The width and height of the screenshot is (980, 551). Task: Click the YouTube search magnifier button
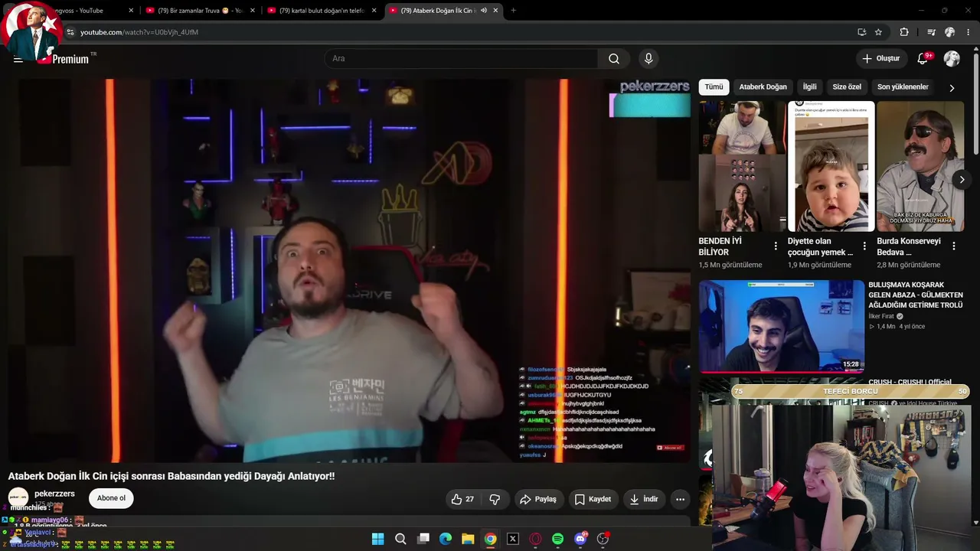point(614,59)
